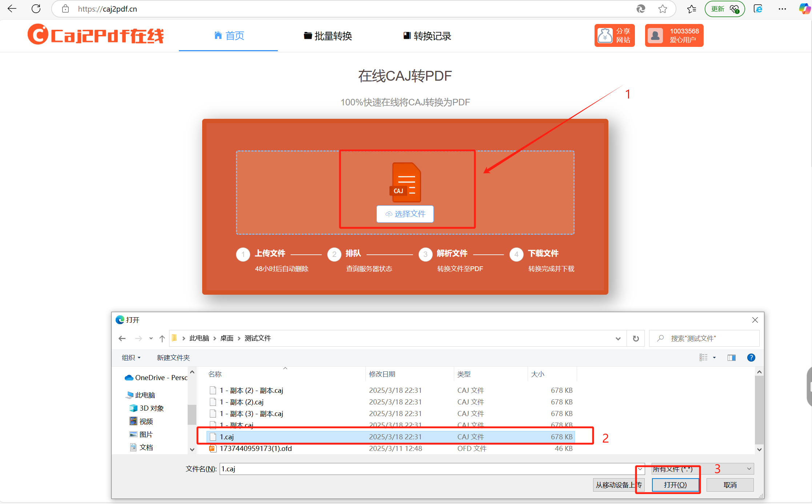Open the Copilot icon in browser toolbar
Image resolution: width=812 pixels, height=504 pixels.
(804, 9)
